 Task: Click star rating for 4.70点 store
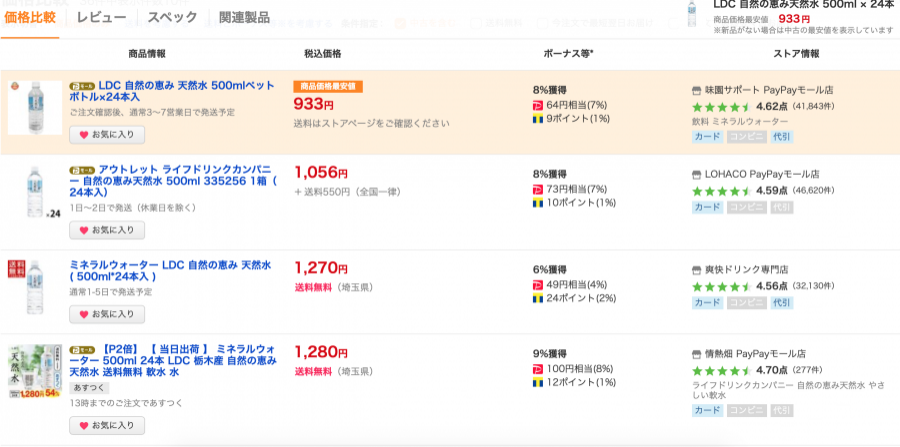[x=721, y=370]
